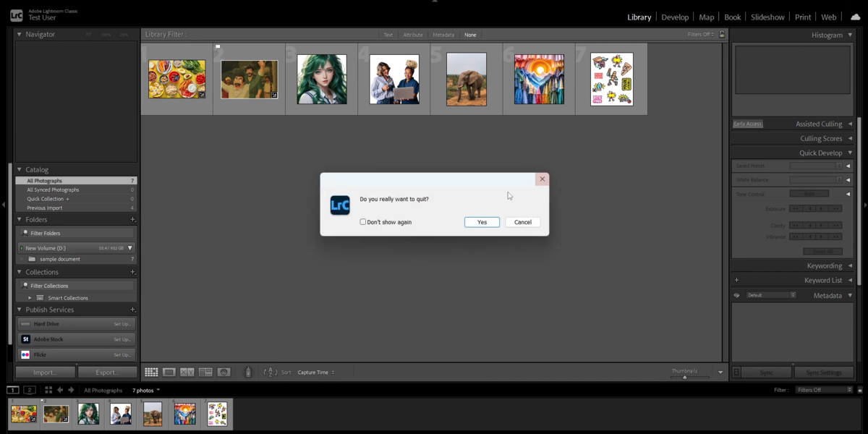Screen dimensions: 868x434
Task: Open the Saved Preset dropdown
Action: pyautogui.click(x=816, y=166)
